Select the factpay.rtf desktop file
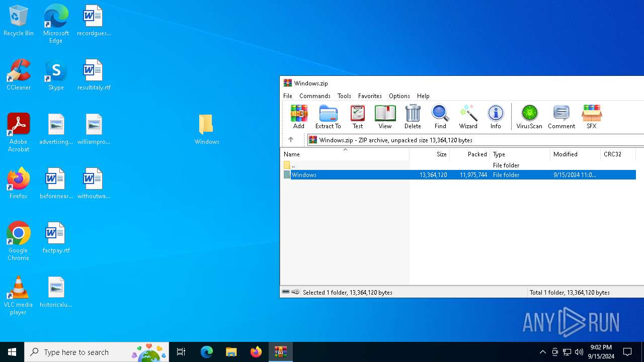The width and height of the screenshot is (644, 362). pos(56,238)
